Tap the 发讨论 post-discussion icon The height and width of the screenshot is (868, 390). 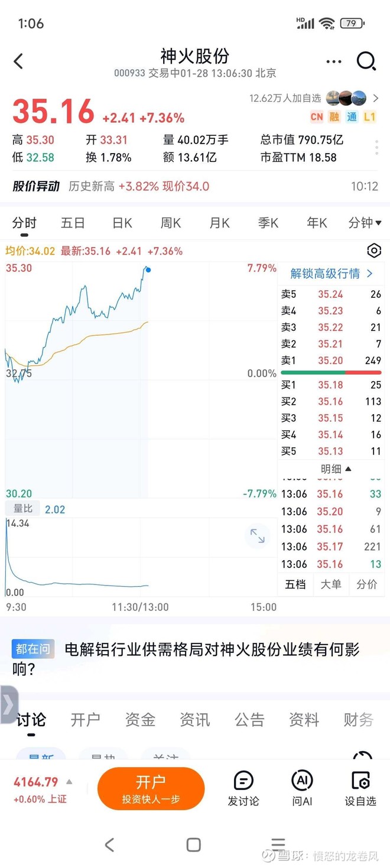coord(243,787)
